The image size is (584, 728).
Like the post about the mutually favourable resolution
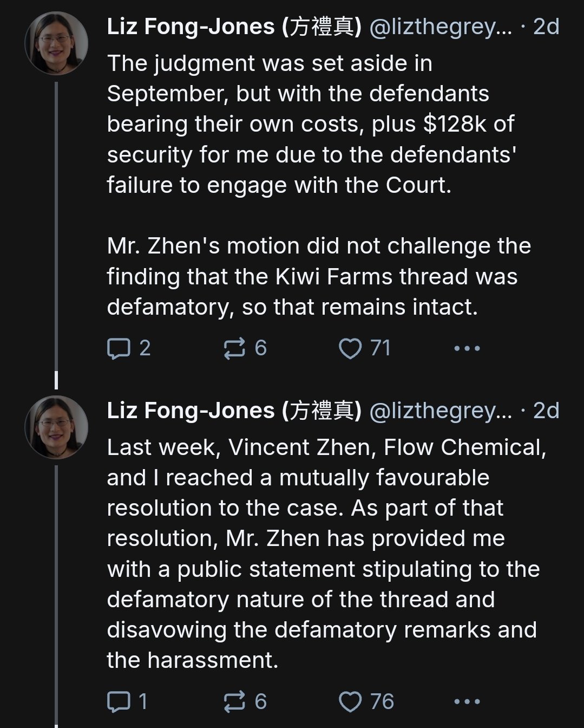pyautogui.click(x=350, y=702)
